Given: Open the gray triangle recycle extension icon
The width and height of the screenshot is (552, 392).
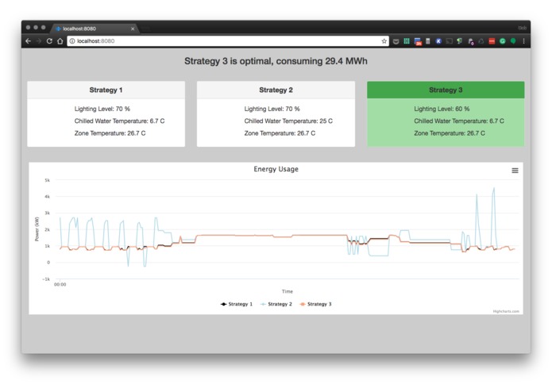Looking at the screenshot, I should 481,41.
